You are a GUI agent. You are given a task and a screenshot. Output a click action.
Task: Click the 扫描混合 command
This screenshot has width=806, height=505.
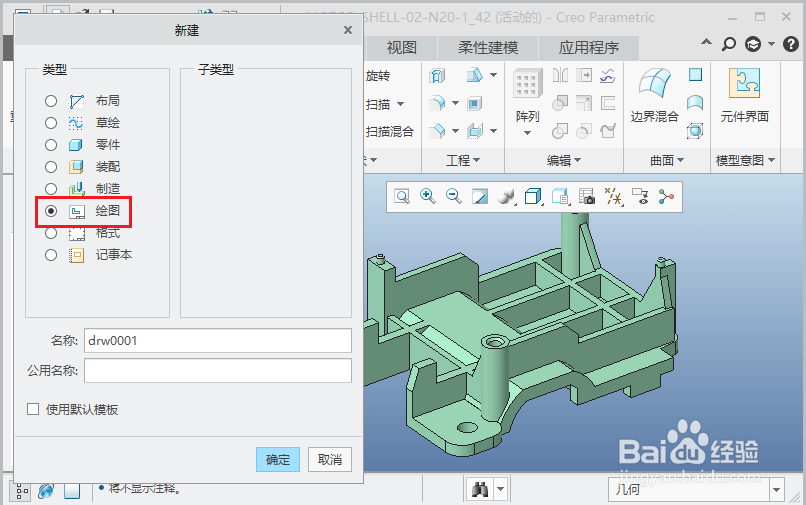click(x=390, y=132)
